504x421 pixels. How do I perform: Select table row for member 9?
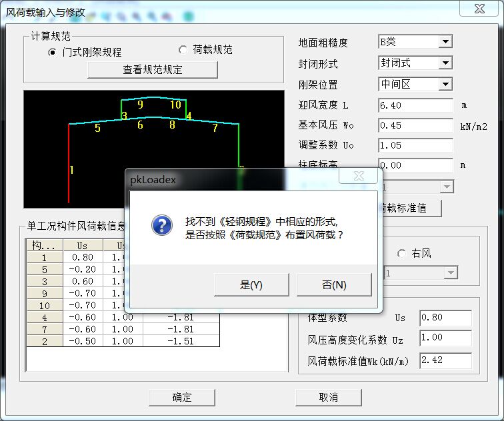point(45,293)
